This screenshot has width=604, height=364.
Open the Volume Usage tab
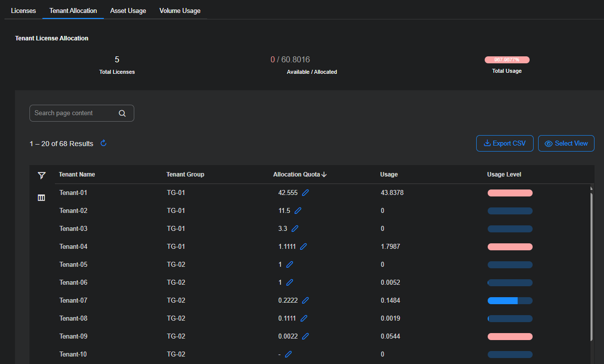pyautogui.click(x=180, y=10)
